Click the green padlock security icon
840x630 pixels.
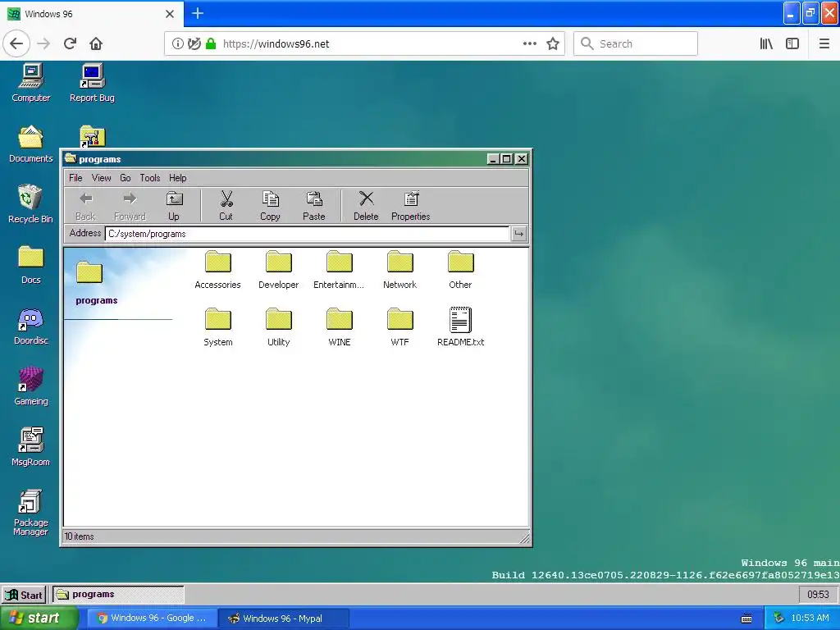[x=211, y=43]
